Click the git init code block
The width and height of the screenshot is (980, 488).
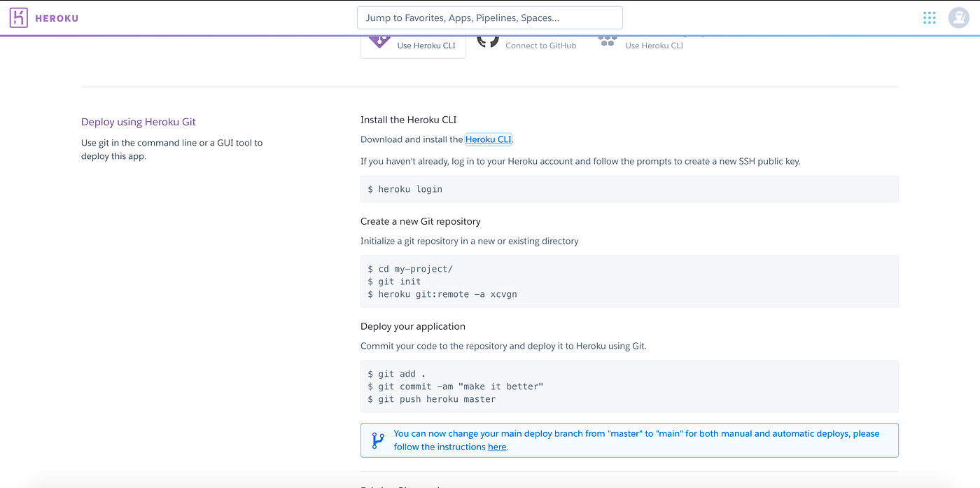tap(629, 281)
